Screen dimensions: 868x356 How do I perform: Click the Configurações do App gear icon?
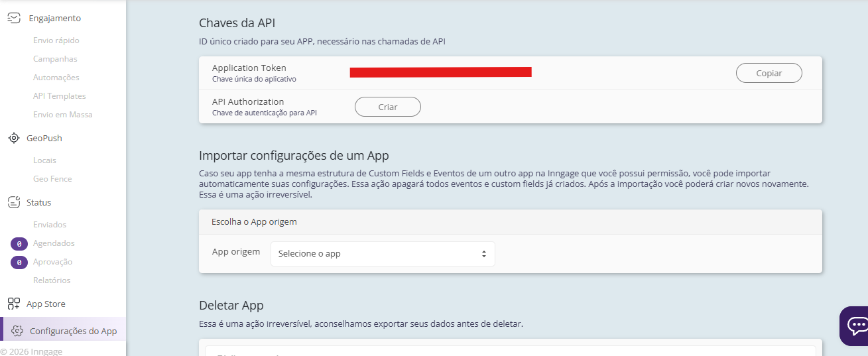(x=17, y=331)
